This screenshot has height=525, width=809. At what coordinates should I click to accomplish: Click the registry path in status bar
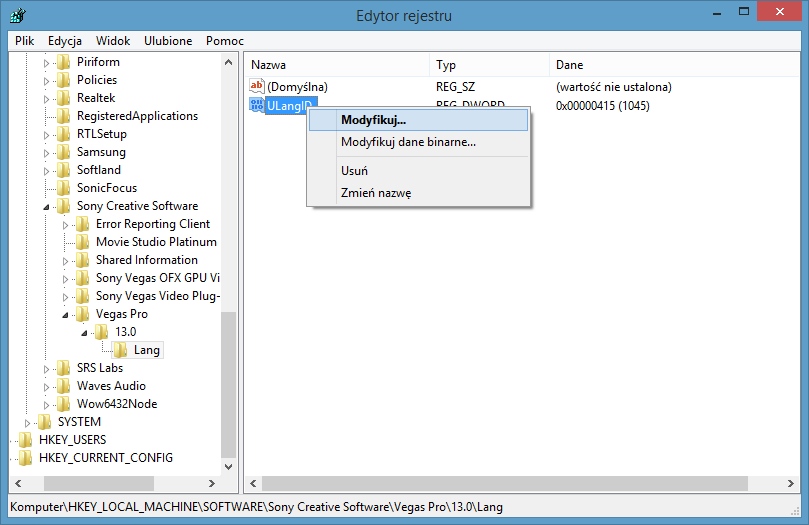coord(256,507)
